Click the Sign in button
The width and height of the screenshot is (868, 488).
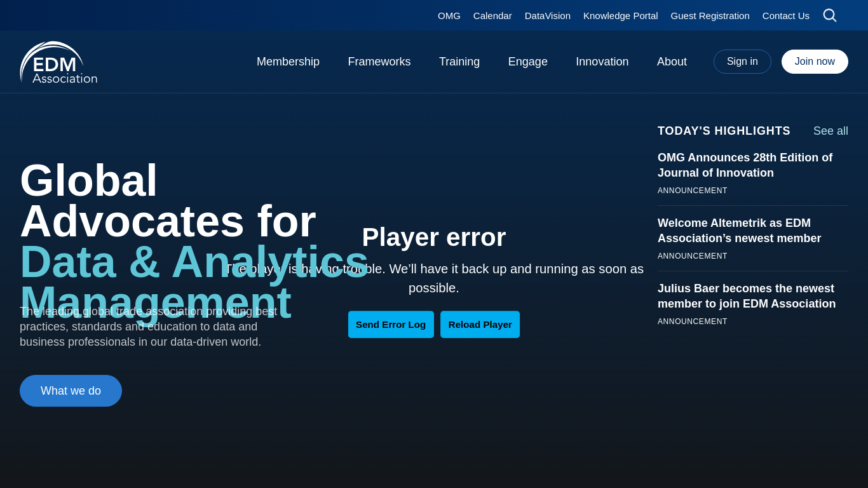pos(742,62)
